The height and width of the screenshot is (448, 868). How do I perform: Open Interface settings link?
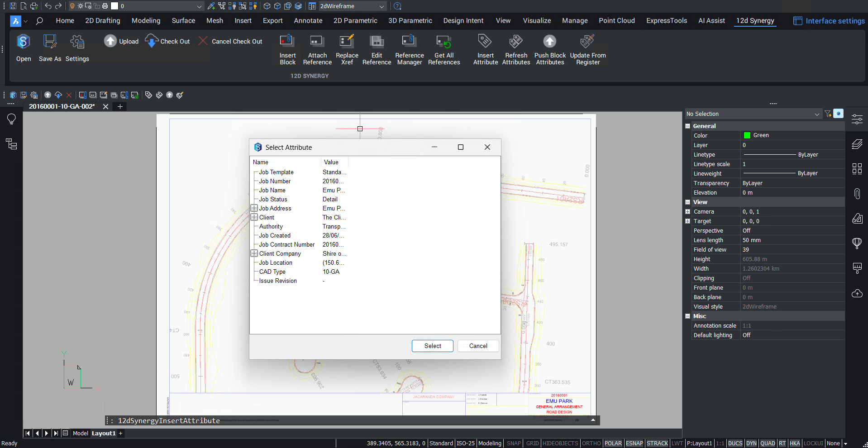tap(829, 21)
